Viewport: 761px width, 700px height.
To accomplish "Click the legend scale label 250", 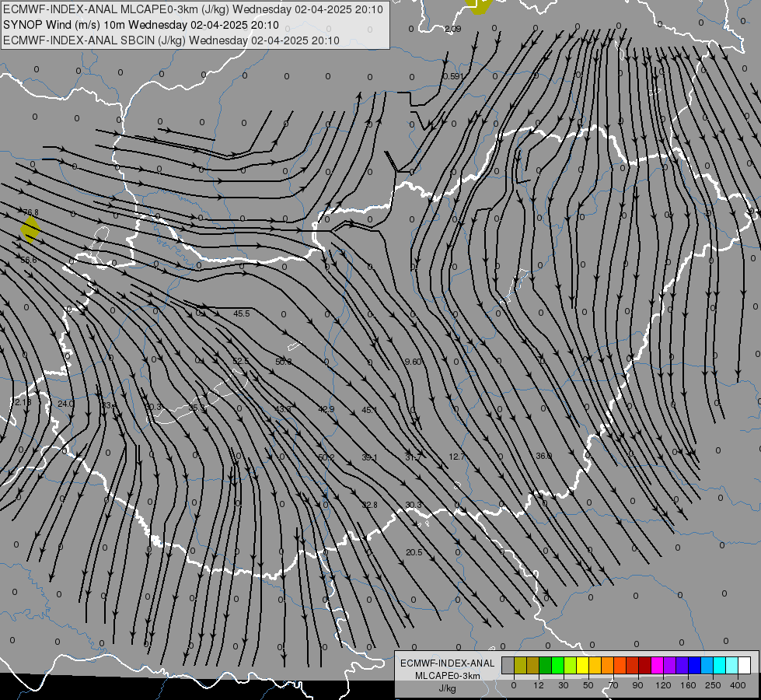I will coord(713,685).
